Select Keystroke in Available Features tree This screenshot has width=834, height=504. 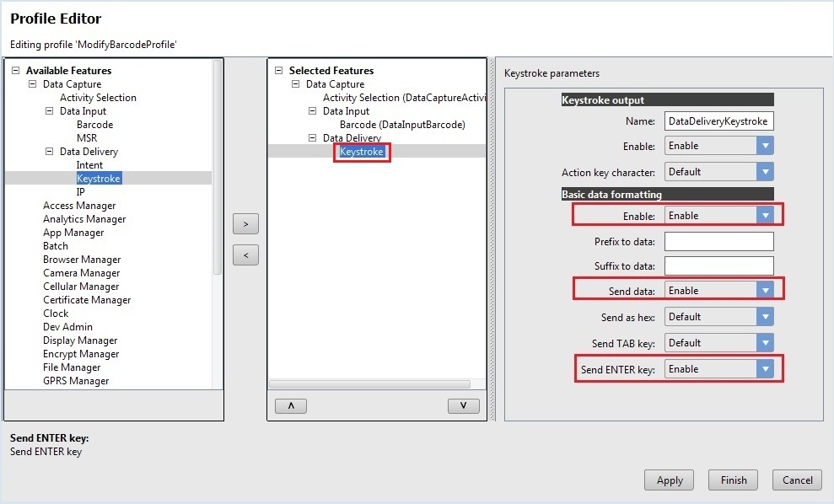[x=99, y=179]
